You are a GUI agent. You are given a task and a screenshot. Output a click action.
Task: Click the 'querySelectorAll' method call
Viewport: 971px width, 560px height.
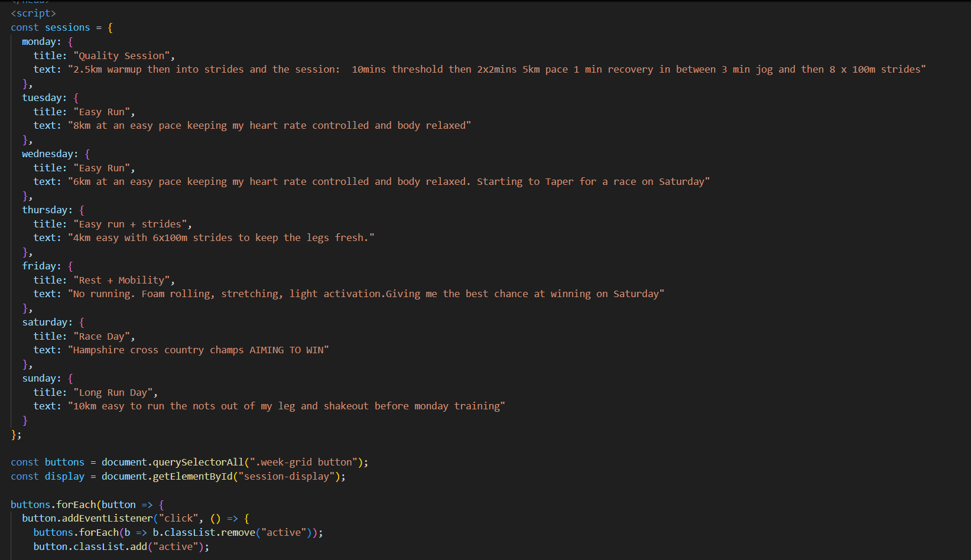[x=198, y=462]
